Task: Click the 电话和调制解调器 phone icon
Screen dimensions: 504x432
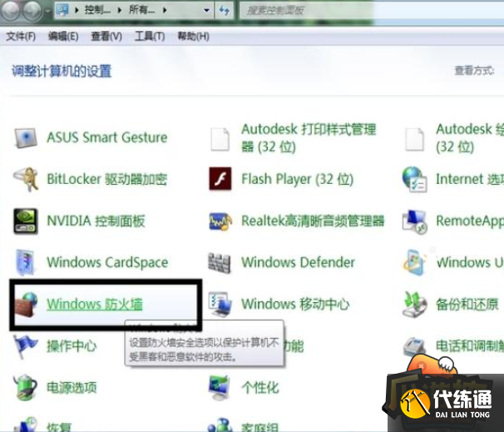Action: pos(415,346)
